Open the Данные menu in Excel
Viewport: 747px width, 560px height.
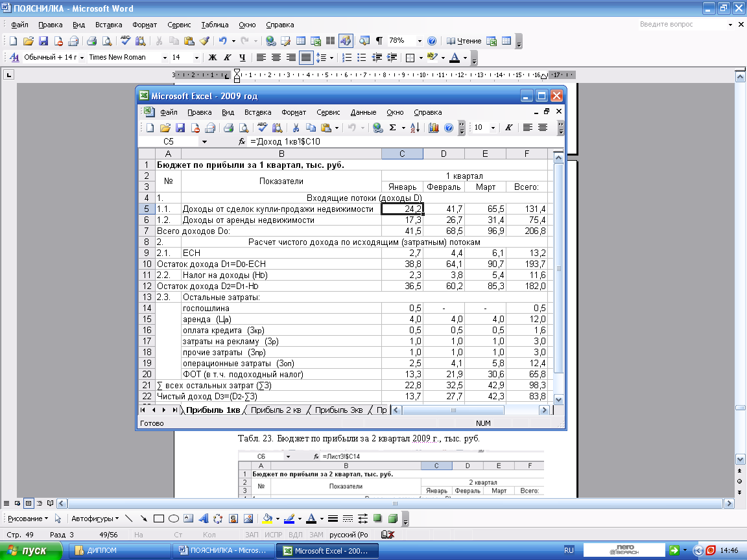click(x=362, y=112)
